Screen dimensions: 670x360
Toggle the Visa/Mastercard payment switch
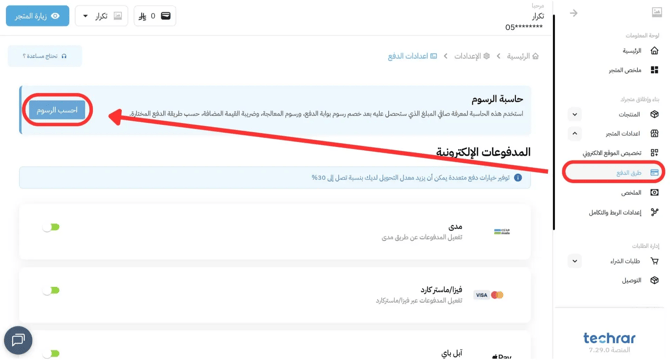[51, 290]
